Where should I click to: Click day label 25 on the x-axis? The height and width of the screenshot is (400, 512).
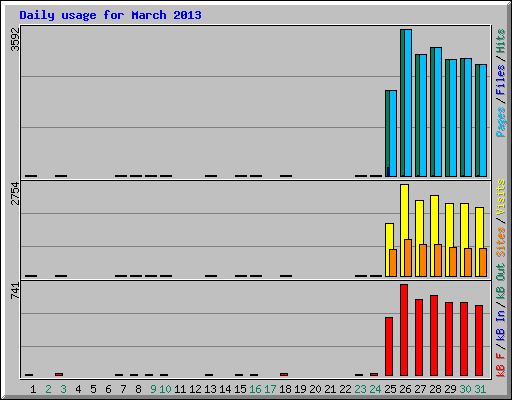tap(390, 389)
